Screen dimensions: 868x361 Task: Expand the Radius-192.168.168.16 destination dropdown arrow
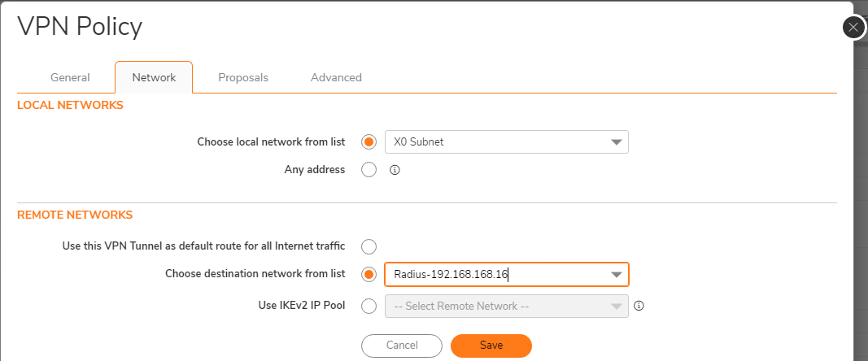click(616, 275)
